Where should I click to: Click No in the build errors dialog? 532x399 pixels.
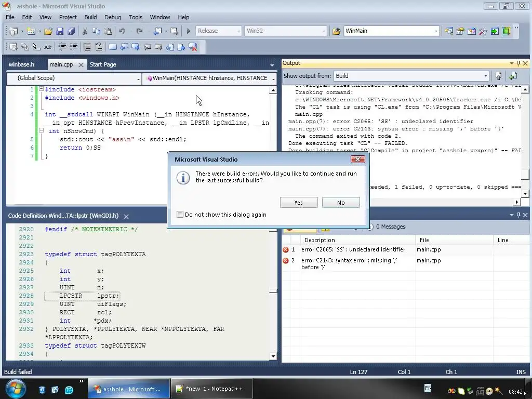341,203
